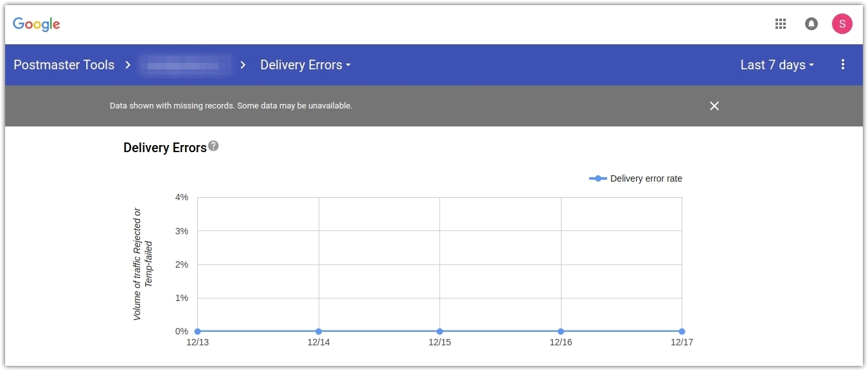Click the 1% y-axis label
The height and width of the screenshot is (371, 868).
[182, 298]
